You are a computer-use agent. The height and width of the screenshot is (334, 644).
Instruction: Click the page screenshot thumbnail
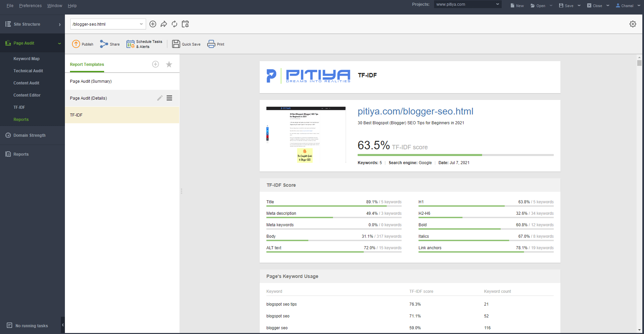pyautogui.click(x=306, y=135)
